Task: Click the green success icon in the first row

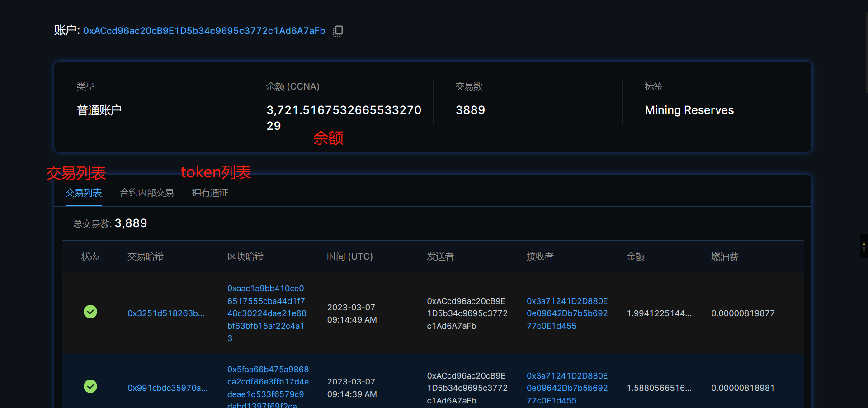Action: point(90,312)
